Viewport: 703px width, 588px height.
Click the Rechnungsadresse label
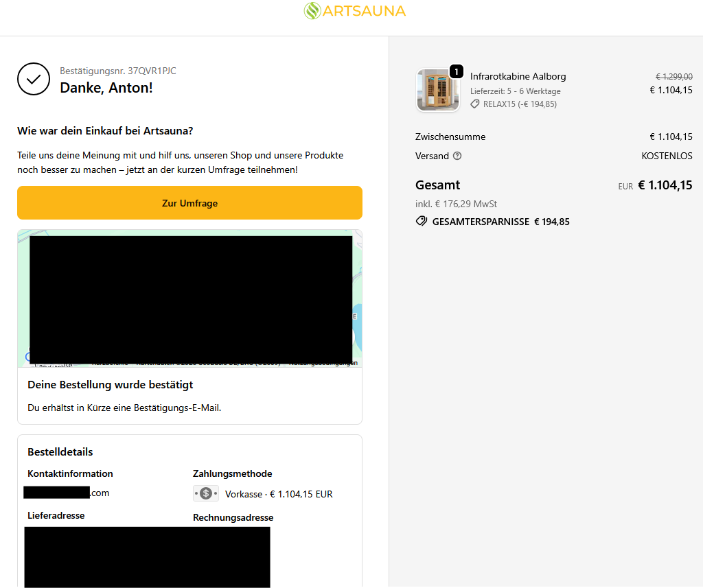point(233,517)
